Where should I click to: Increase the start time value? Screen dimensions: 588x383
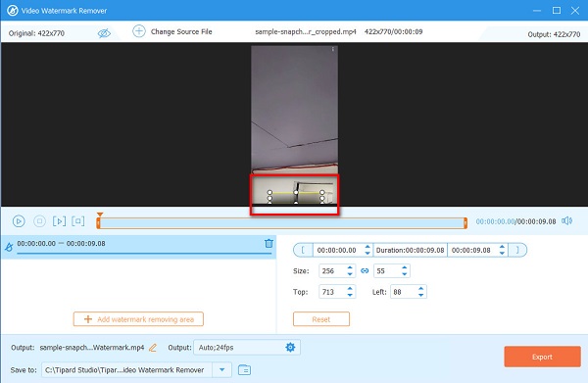367,247
